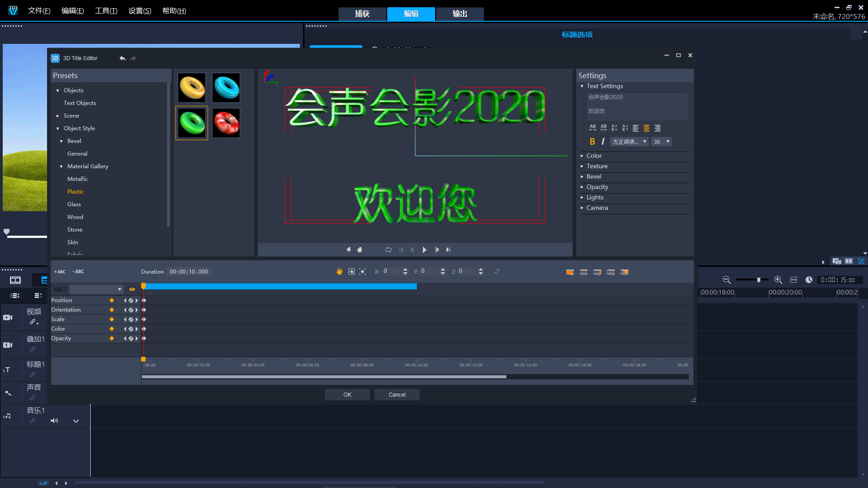Click OK to confirm the 3D title
868x488 pixels.
pyautogui.click(x=347, y=394)
